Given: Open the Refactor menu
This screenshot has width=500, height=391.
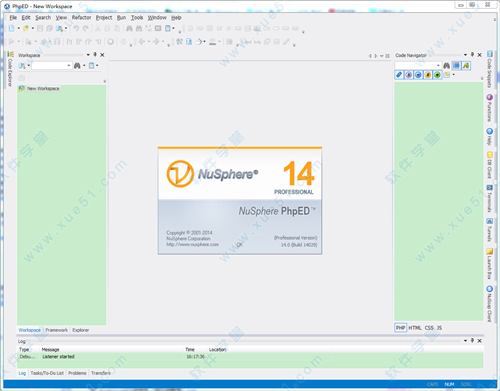Looking at the screenshot, I should coord(81,18).
